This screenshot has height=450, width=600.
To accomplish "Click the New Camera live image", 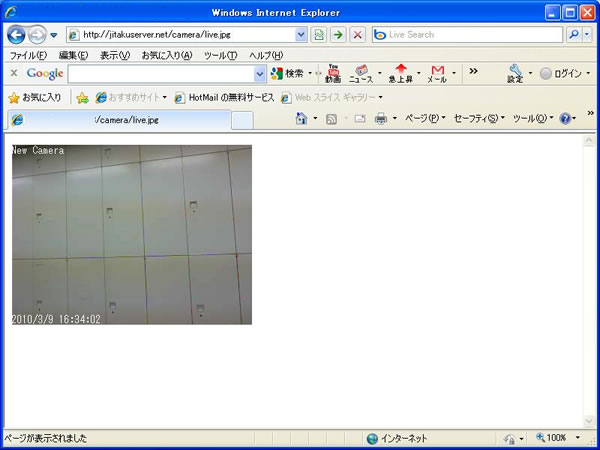I will point(132,235).
